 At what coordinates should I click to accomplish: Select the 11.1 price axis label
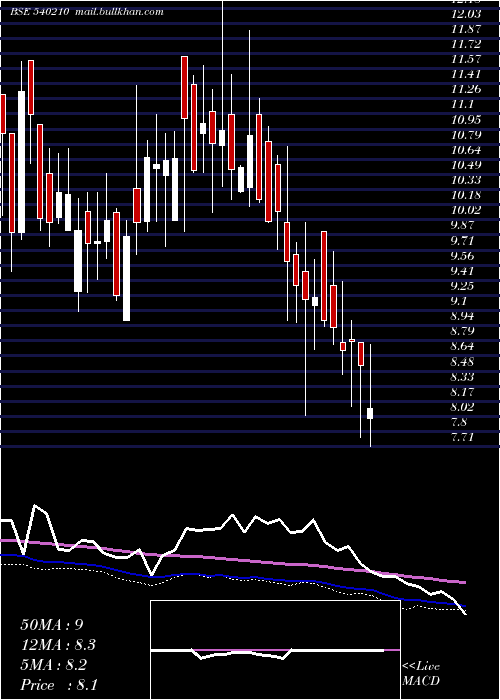coord(462,105)
